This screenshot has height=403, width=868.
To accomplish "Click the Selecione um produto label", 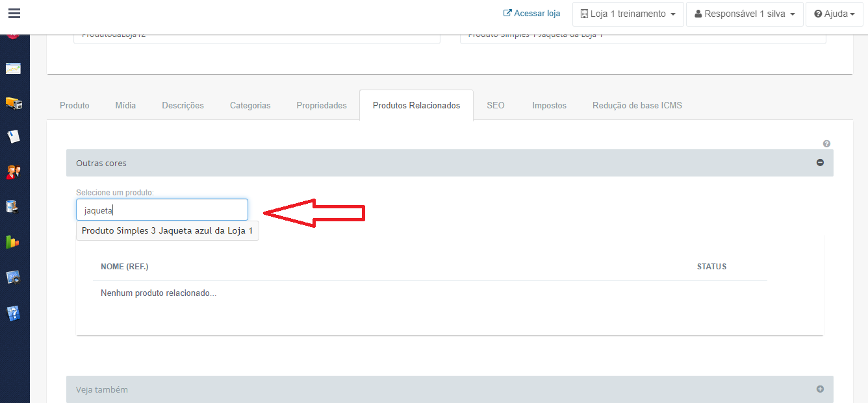I will [x=115, y=193].
